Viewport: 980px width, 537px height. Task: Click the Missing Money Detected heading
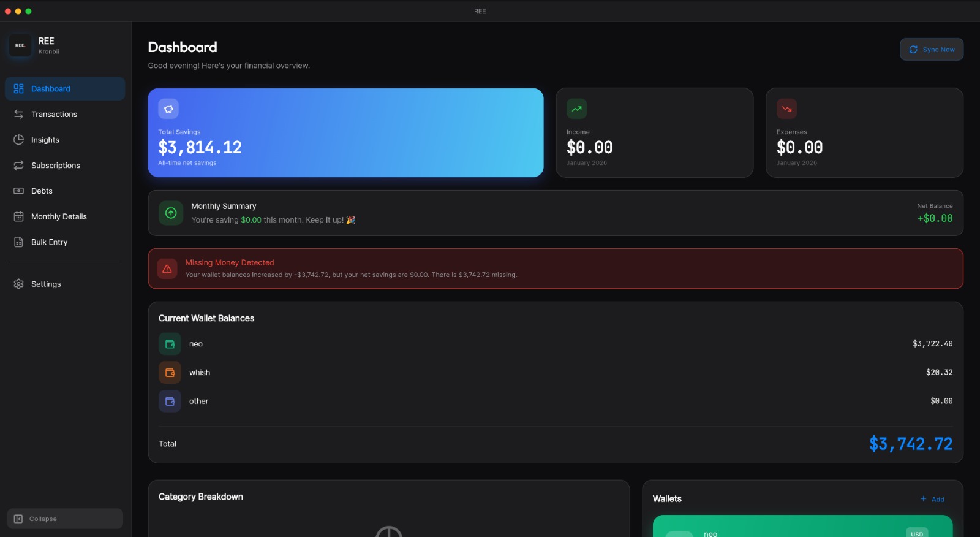[230, 262]
